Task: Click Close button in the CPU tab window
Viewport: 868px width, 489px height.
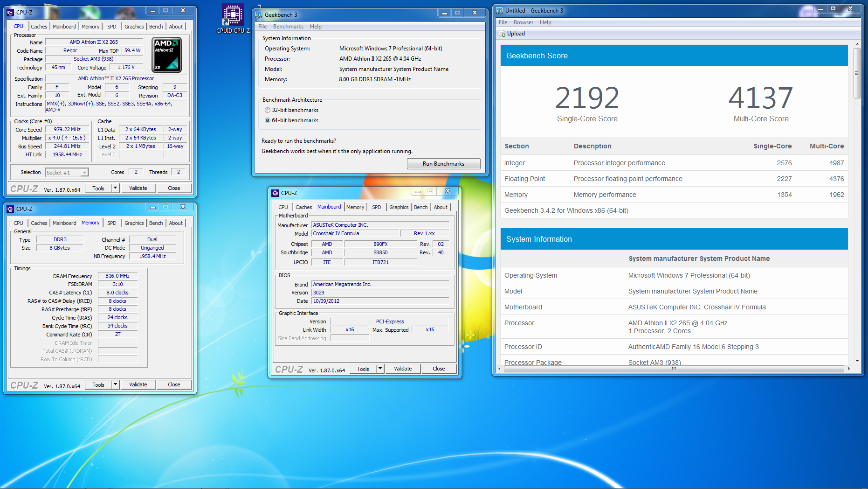Action: pos(174,188)
